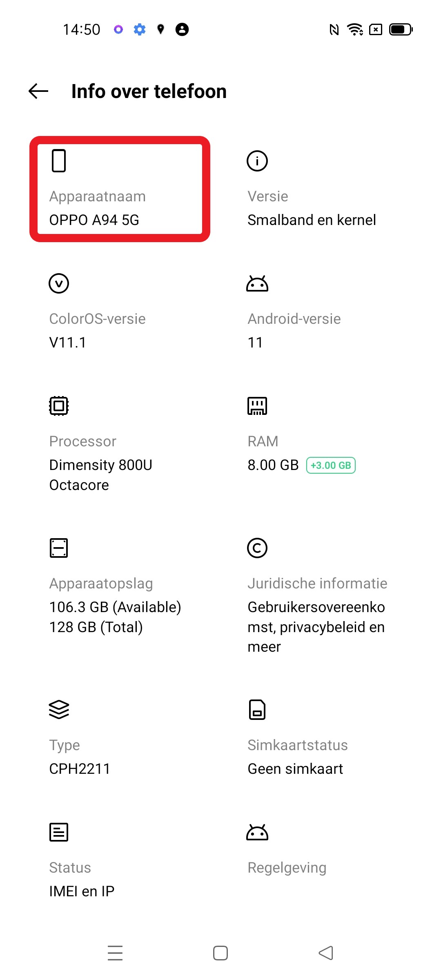Screen dimensions: 441x980
Task: Open Smalband en kernel version details
Action: click(x=312, y=220)
